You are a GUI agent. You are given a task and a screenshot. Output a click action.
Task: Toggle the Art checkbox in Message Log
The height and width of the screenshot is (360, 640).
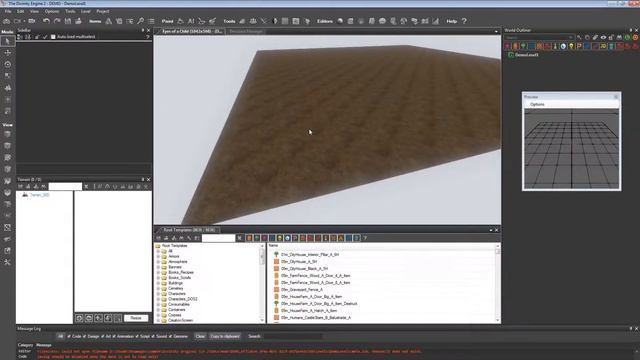(x=103, y=336)
